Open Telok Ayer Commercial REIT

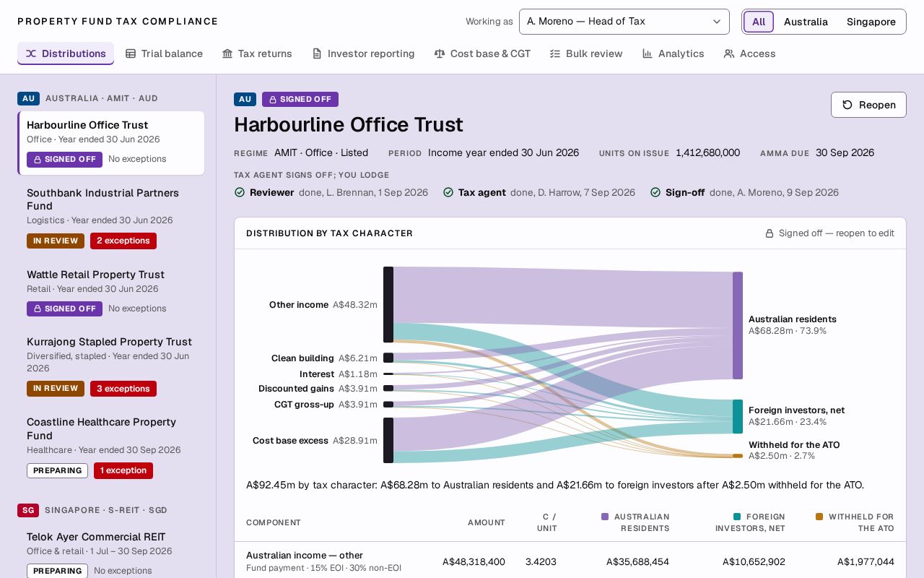click(x=111, y=553)
